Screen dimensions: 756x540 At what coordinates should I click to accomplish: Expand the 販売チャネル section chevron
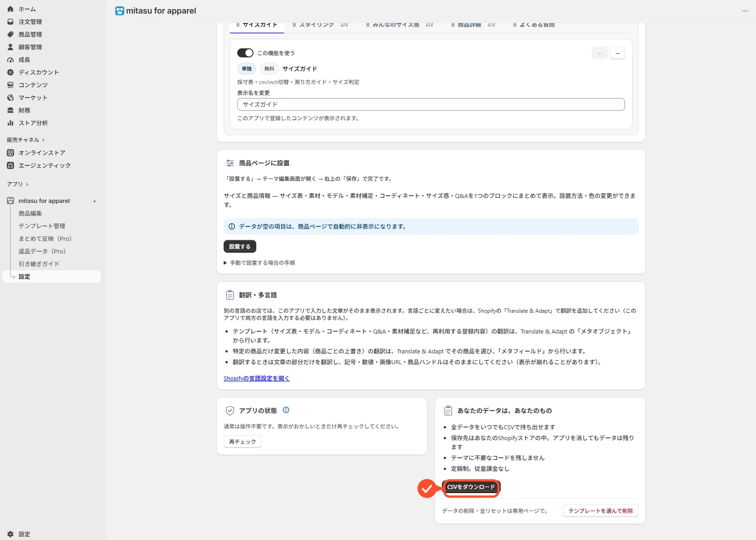43,140
